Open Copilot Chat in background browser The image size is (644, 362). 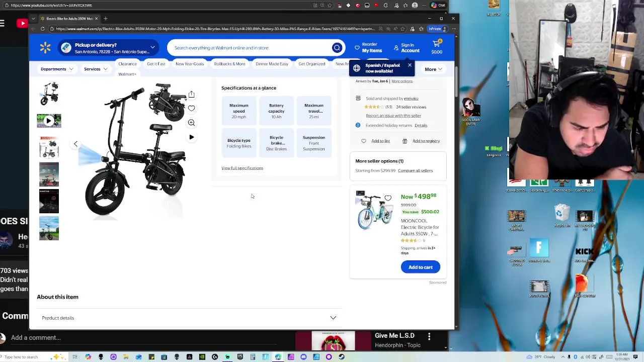(x=438, y=5)
